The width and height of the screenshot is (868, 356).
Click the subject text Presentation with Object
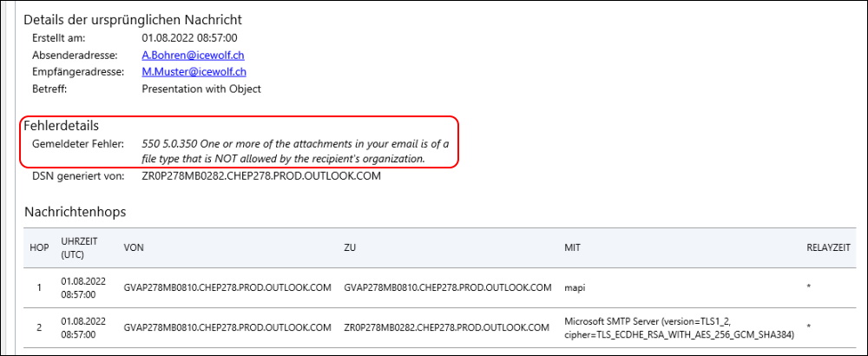[201, 89]
